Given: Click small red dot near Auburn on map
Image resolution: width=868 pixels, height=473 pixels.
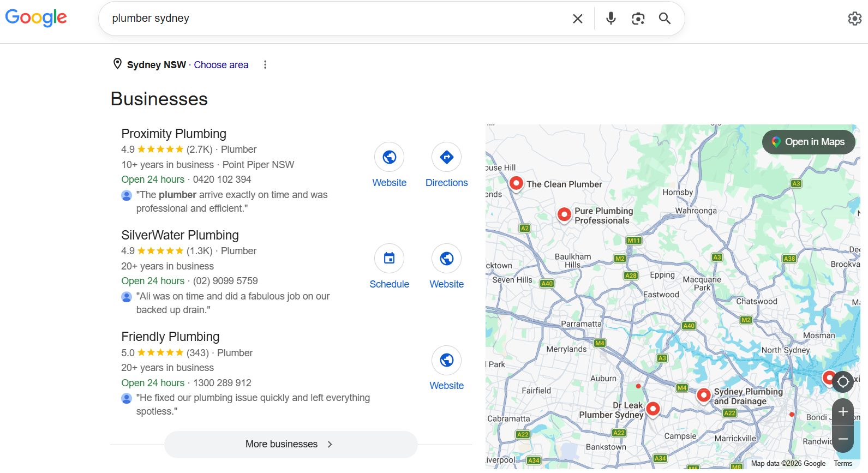Looking at the screenshot, I should pyautogui.click(x=638, y=386).
